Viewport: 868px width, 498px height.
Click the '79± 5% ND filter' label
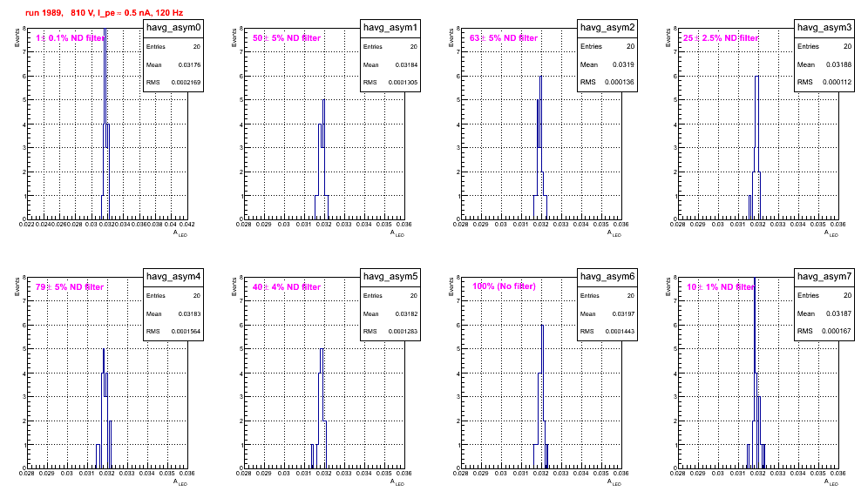(x=70, y=287)
